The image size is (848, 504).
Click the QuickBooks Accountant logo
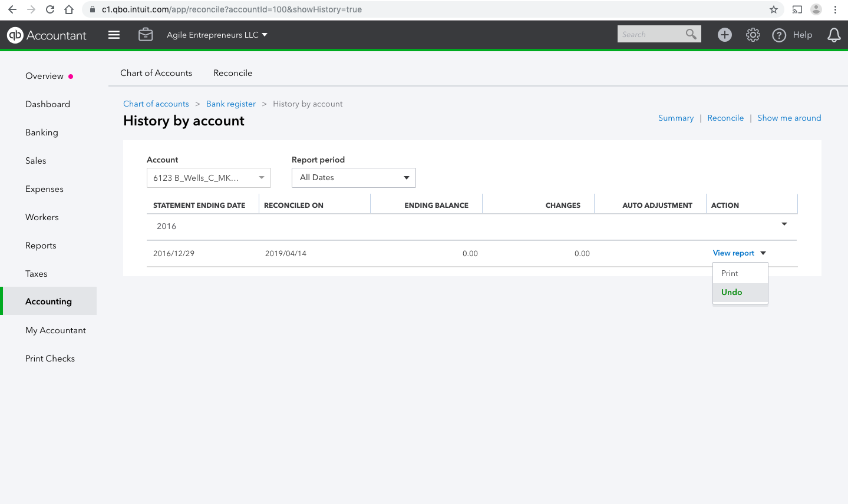tap(47, 35)
